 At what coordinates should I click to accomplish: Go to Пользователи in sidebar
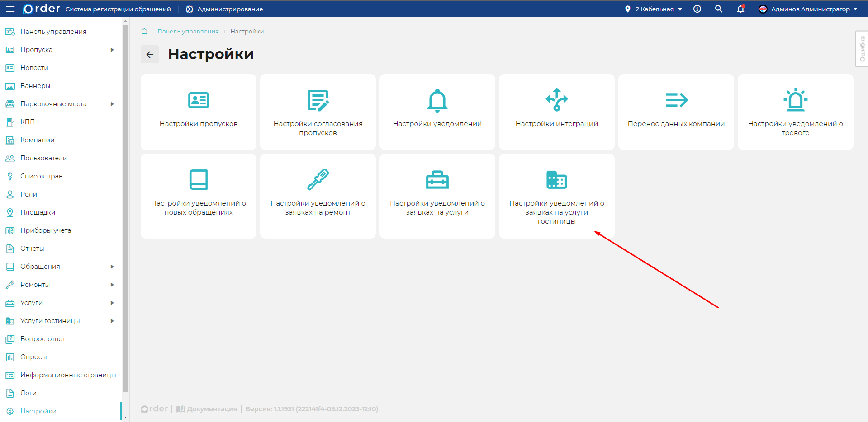pos(43,158)
